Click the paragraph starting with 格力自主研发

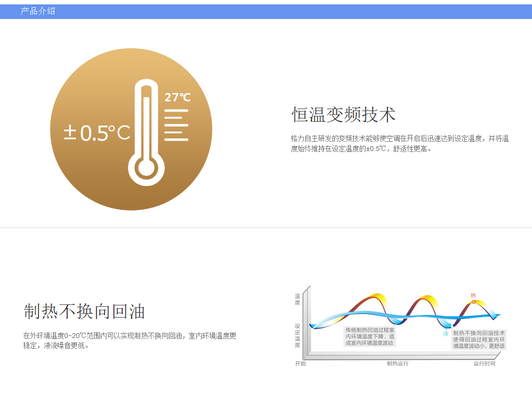pyautogui.click(x=400, y=144)
